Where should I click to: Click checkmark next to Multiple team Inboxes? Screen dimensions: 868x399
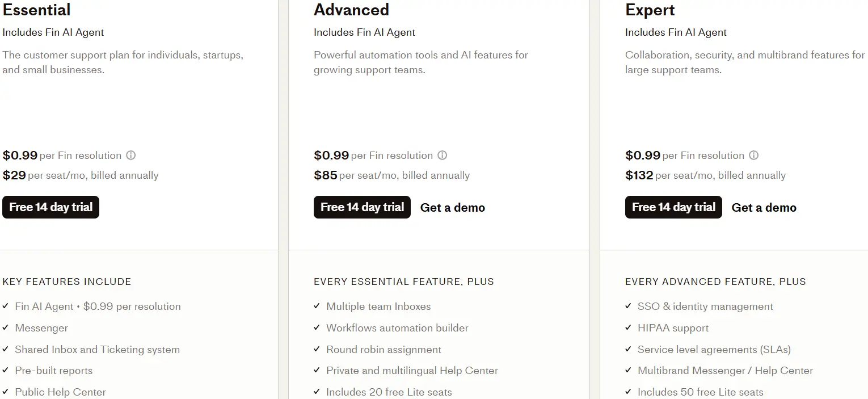coord(317,306)
